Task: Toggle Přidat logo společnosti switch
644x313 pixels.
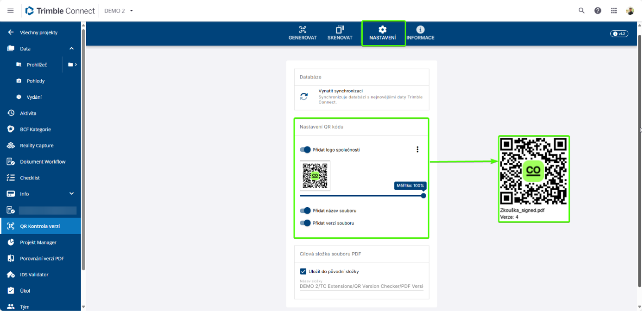Action: [305, 150]
